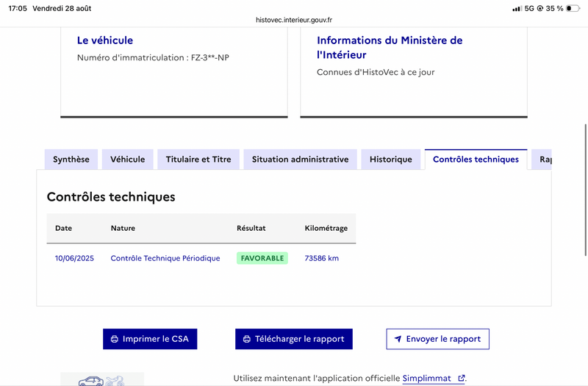Show the partially hidden Rap tab
This screenshot has width=588, height=386.
[x=542, y=160]
